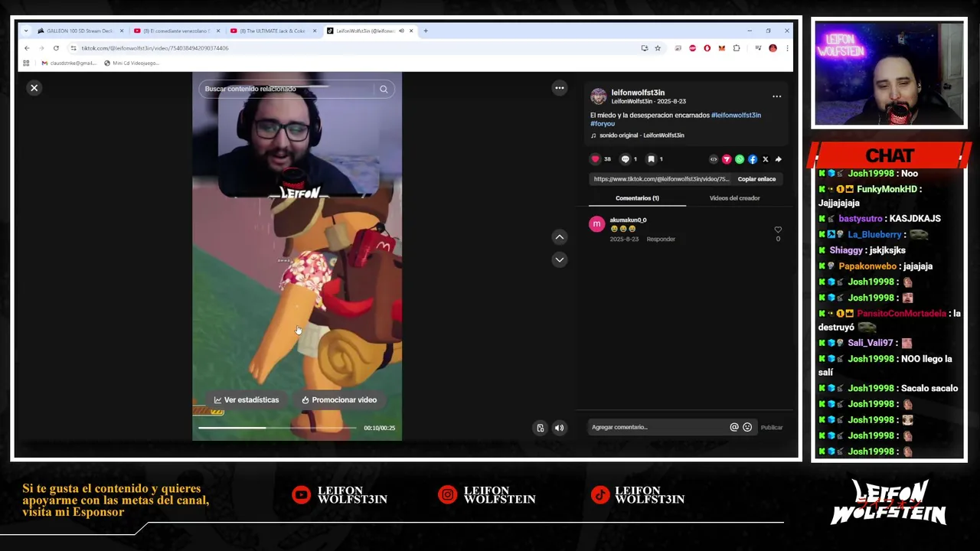
Task: Open the browser extensions puzzle icon
Action: (x=737, y=48)
